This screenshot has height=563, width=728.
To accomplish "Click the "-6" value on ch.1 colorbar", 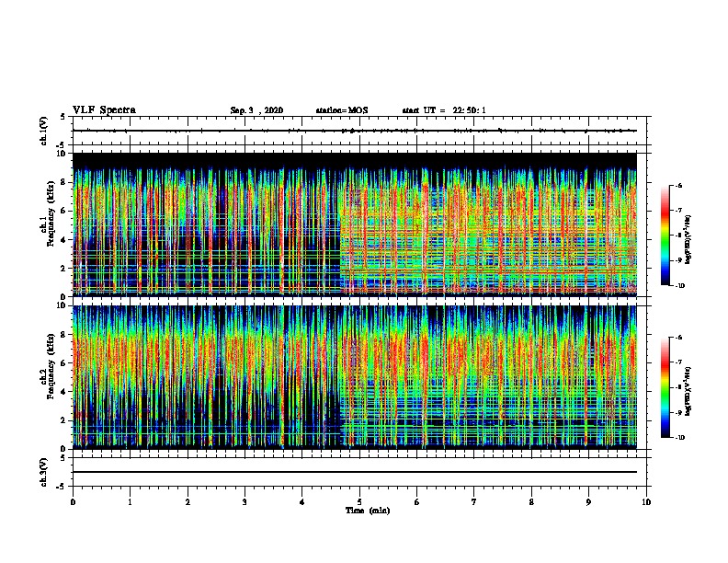I will point(677,185).
